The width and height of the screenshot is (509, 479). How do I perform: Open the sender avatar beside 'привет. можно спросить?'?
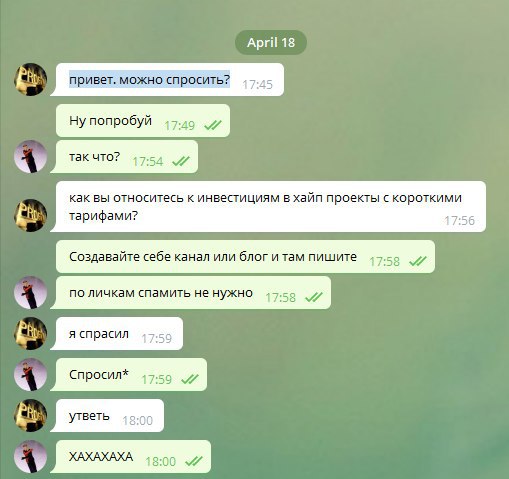tap(30, 80)
